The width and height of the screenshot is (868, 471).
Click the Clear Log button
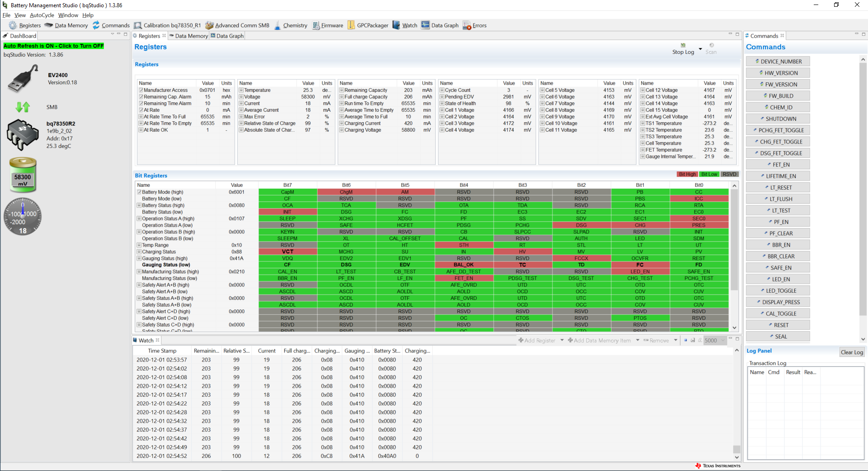coord(852,352)
